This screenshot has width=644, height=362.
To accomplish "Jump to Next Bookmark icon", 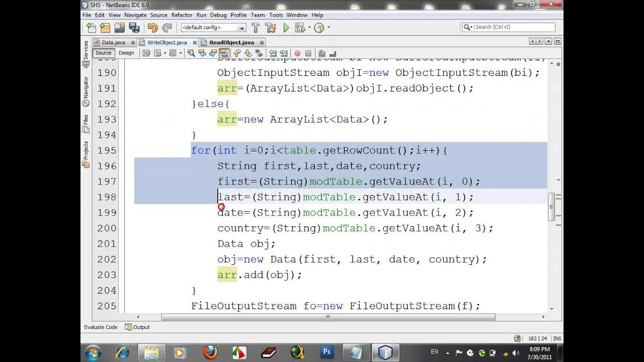I will (x=248, y=53).
